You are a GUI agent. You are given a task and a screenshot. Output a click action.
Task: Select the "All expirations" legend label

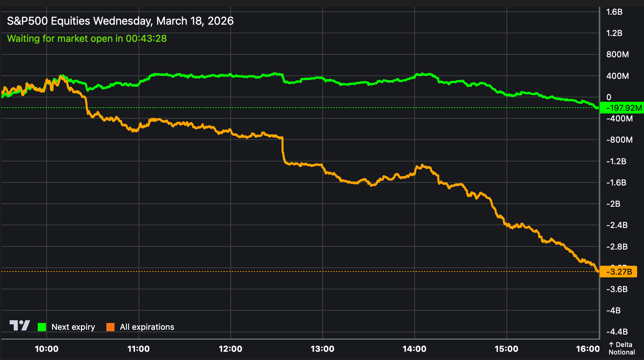[x=147, y=327]
